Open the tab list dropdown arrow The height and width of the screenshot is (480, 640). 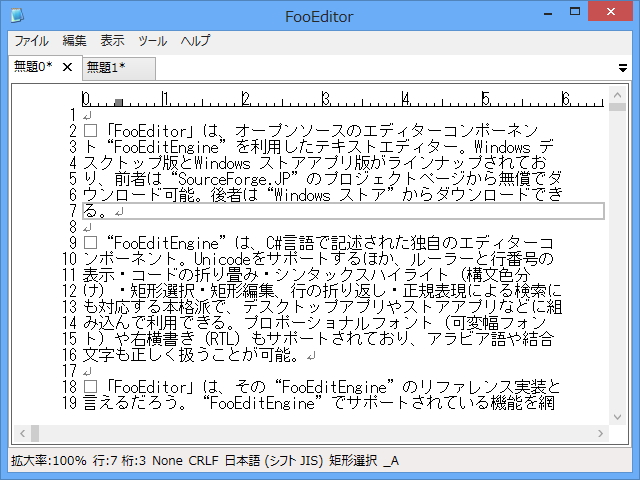(x=622, y=68)
